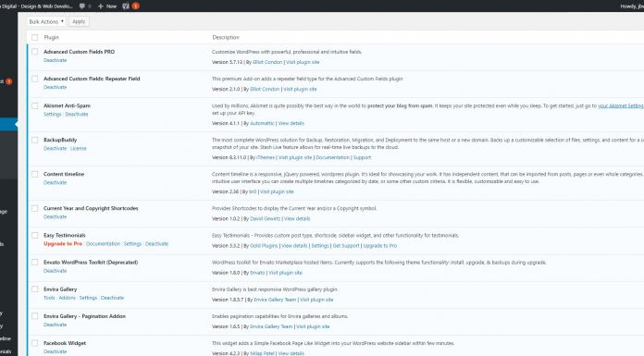The image size is (644, 356).
Task: Open the Howdy user menu
Action: tap(632, 6)
